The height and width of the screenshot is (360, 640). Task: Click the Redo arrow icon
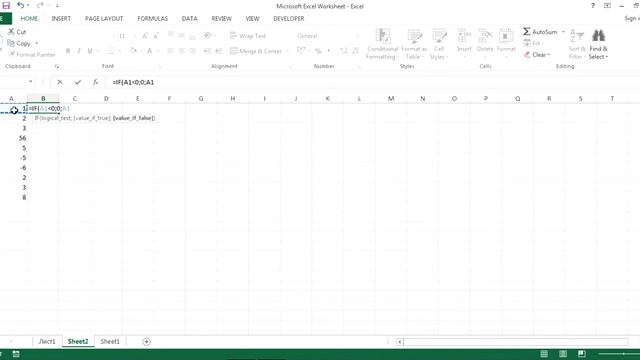click(40, 6)
